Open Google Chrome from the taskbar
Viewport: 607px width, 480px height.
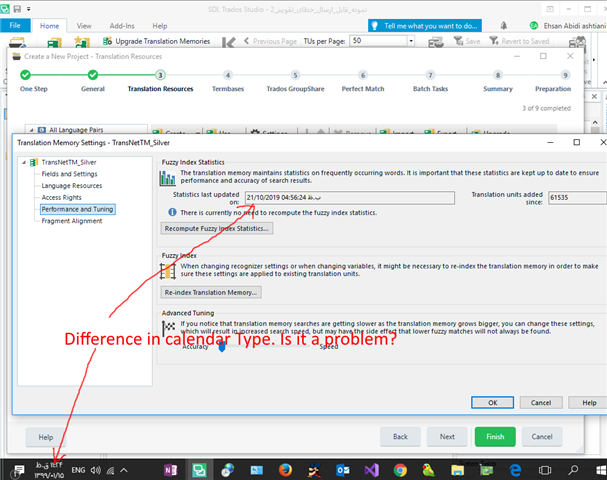[x=400, y=470]
